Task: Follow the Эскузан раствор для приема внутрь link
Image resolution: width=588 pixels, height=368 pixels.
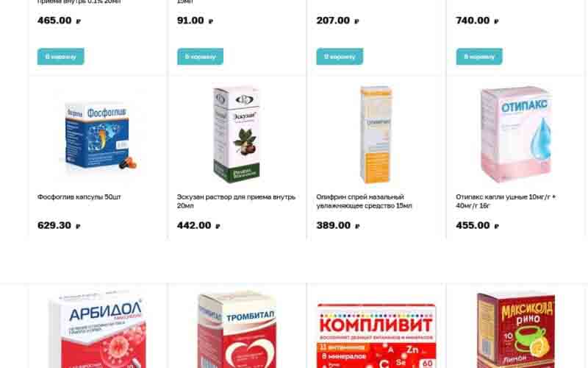Action: point(236,201)
